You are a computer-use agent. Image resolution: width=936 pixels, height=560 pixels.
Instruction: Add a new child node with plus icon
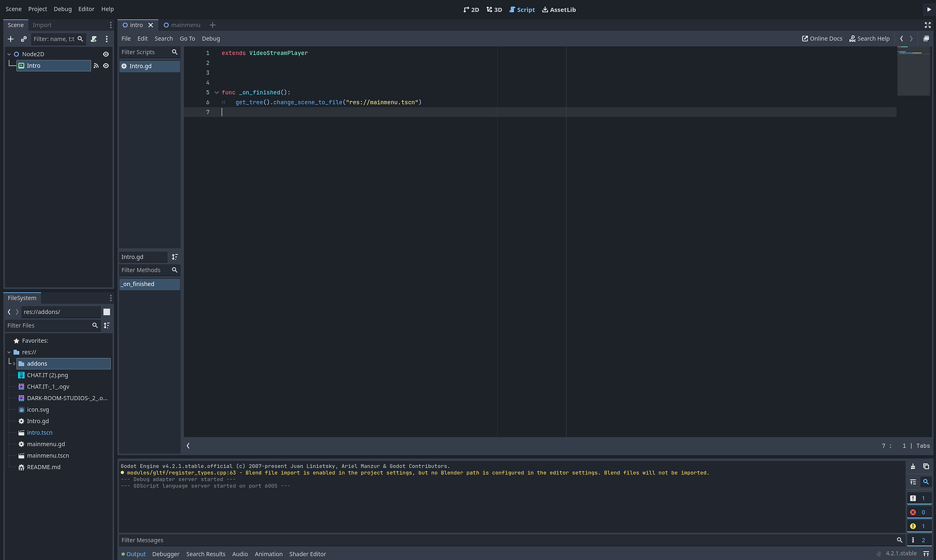(x=10, y=39)
